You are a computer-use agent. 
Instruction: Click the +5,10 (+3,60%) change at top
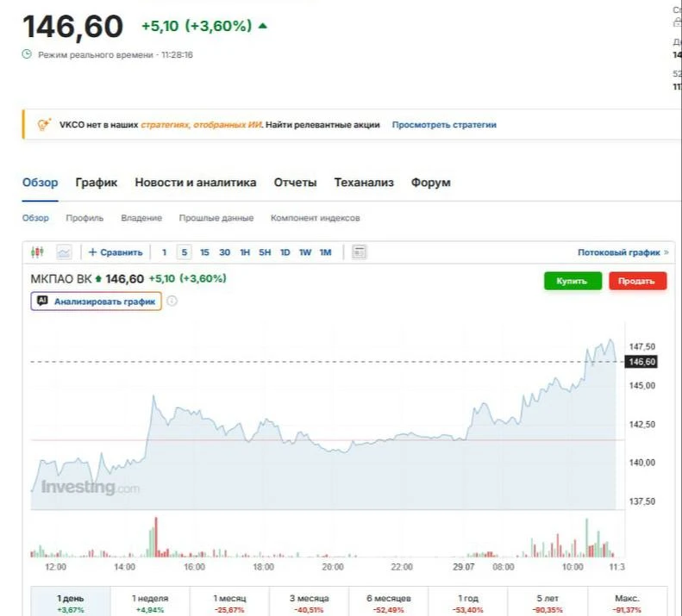pyautogui.click(x=197, y=26)
